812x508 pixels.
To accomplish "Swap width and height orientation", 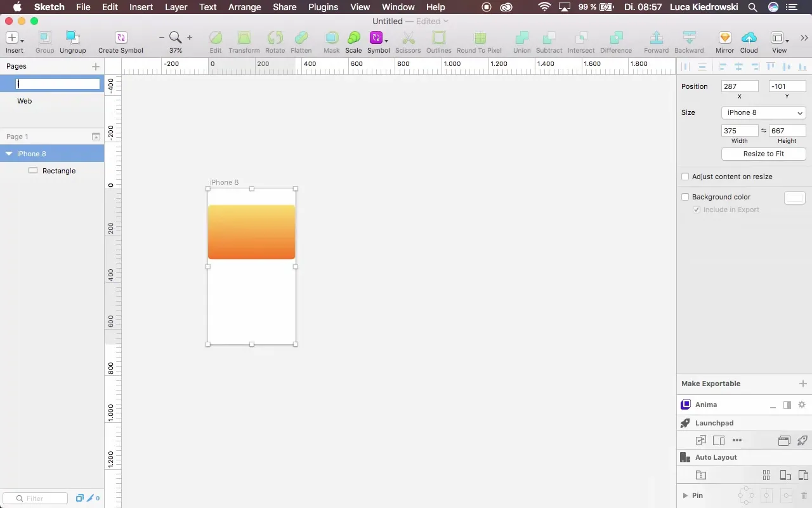I will [x=764, y=131].
